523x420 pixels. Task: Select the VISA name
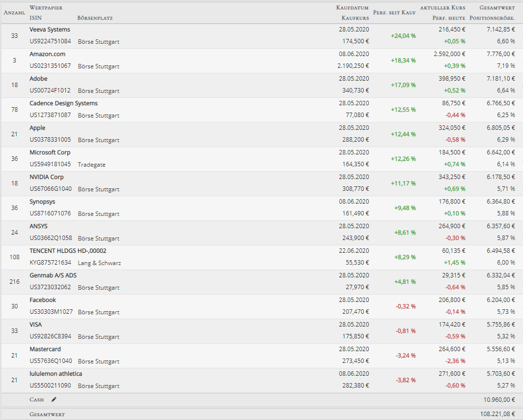tap(36, 325)
